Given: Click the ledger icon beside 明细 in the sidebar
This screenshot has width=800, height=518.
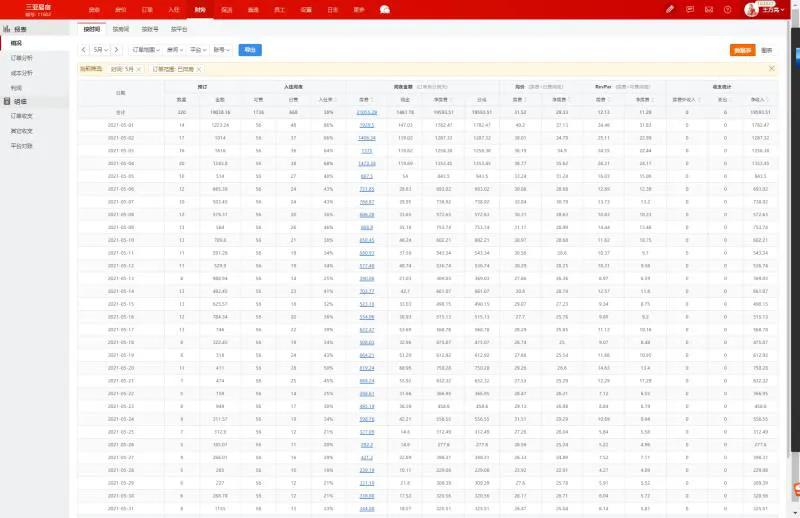Looking at the screenshot, I should (x=7, y=102).
